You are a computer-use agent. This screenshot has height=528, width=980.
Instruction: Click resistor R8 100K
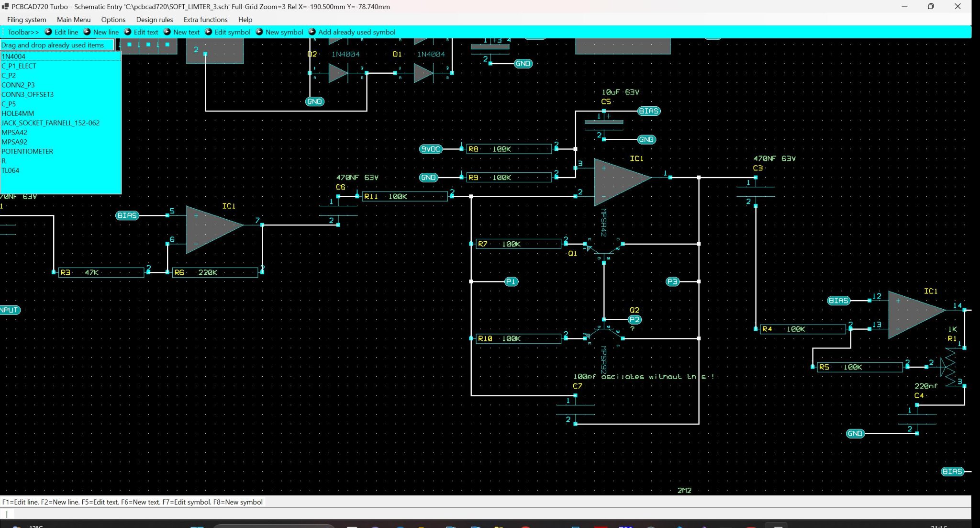509,149
